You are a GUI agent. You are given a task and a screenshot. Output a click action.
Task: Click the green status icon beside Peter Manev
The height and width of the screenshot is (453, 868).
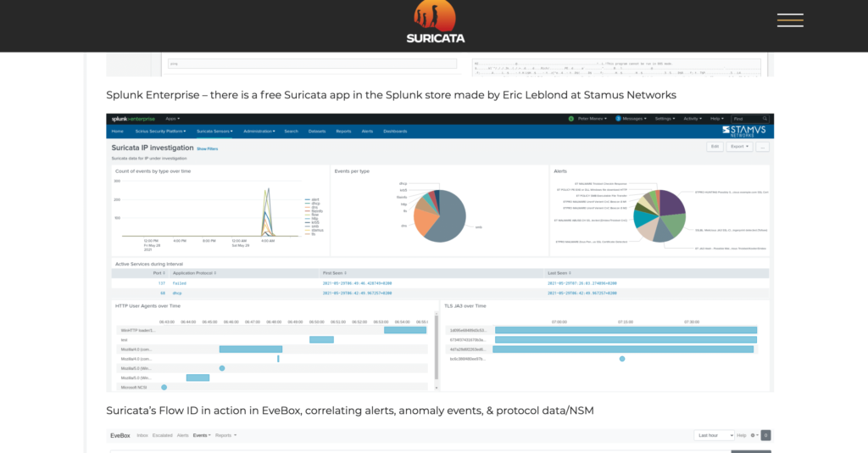click(x=570, y=119)
